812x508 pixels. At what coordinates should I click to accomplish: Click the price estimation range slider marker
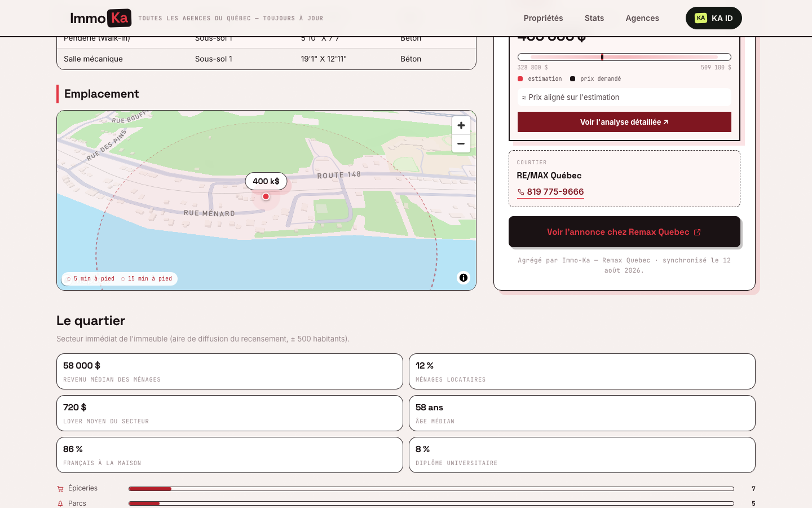coord(602,57)
